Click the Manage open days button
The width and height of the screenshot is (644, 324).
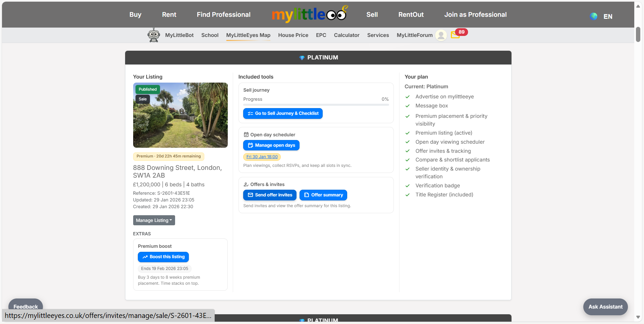point(271,145)
